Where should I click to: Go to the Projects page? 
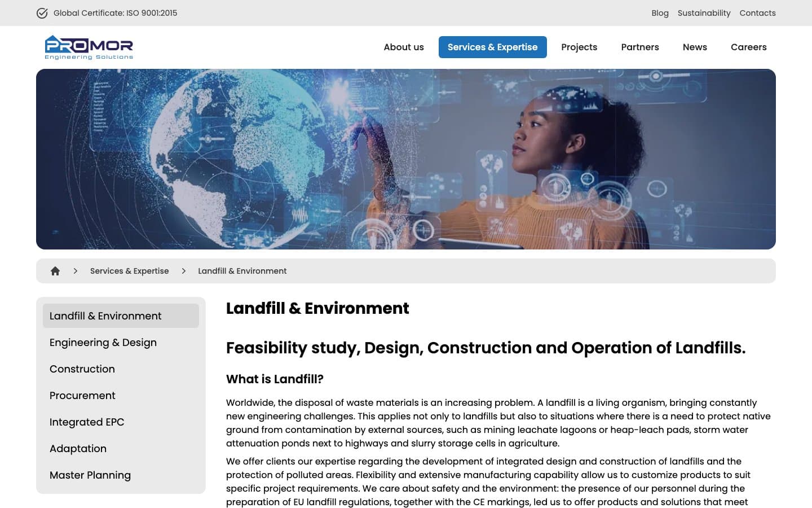point(579,47)
